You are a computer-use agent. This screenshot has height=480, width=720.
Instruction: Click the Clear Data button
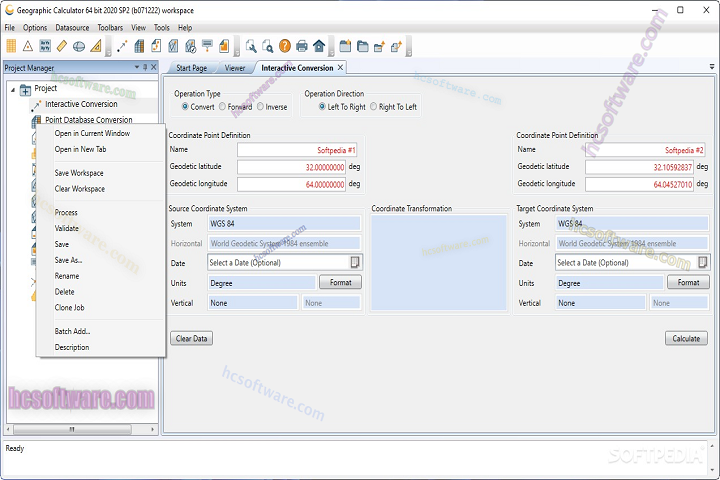pos(191,339)
